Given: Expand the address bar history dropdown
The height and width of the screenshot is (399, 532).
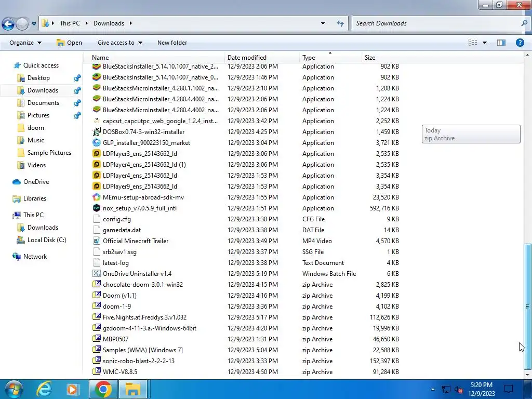Looking at the screenshot, I should point(323,23).
